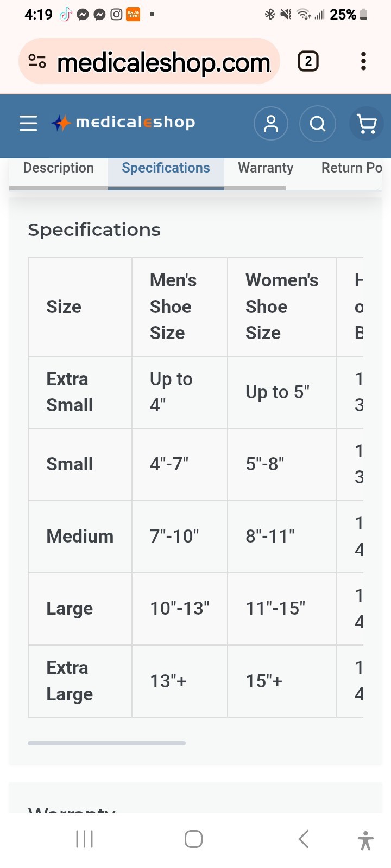Open Android recent apps button

tap(85, 839)
